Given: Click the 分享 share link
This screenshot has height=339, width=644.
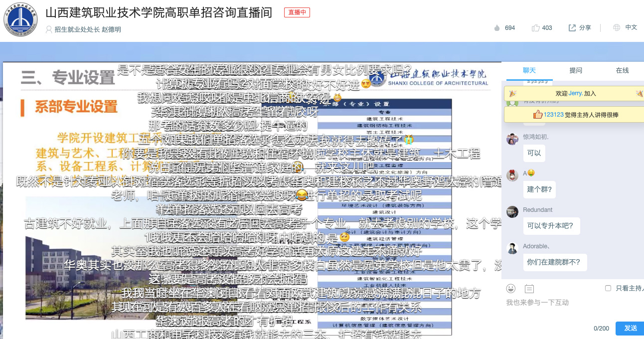Looking at the screenshot, I should (x=585, y=28).
